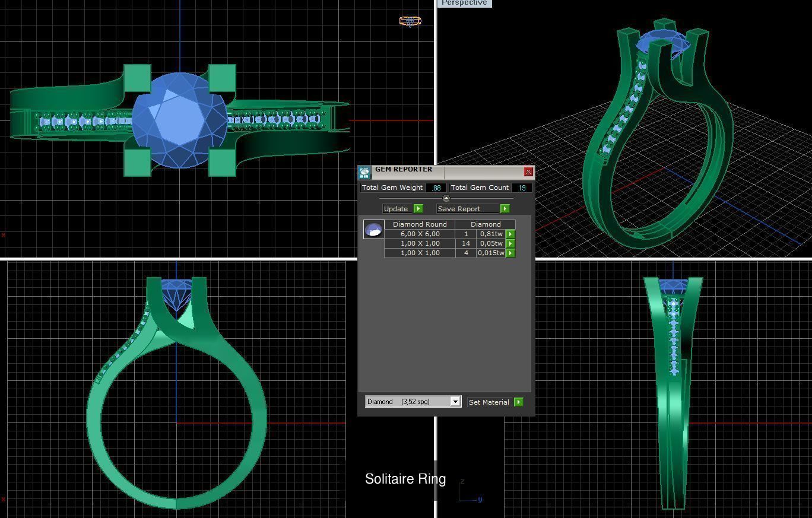The width and height of the screenshot is (812, 518).
Task: Click the Total Gem Weight label
Action: (392, 188)
